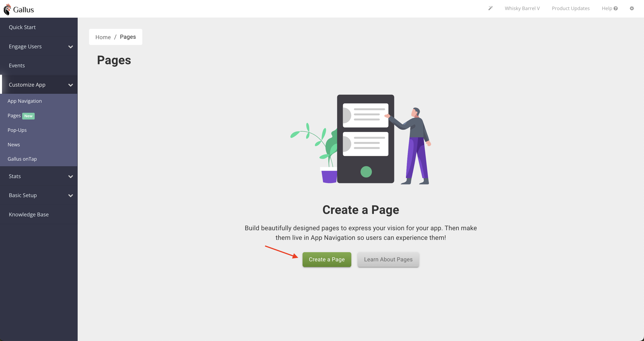Open settings gear icon in header
The width and height of the screenshot is (644, 341).
coord(632,8)
